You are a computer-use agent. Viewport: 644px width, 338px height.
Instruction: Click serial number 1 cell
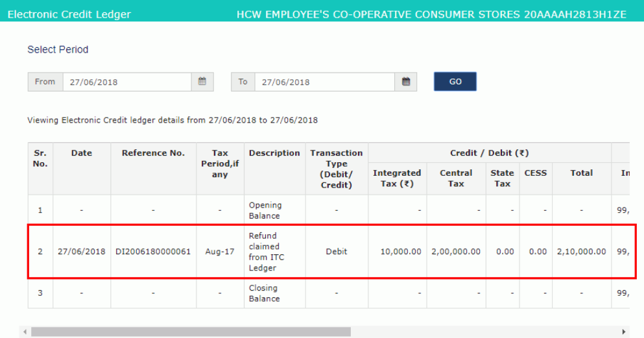[x=40, y=210]
